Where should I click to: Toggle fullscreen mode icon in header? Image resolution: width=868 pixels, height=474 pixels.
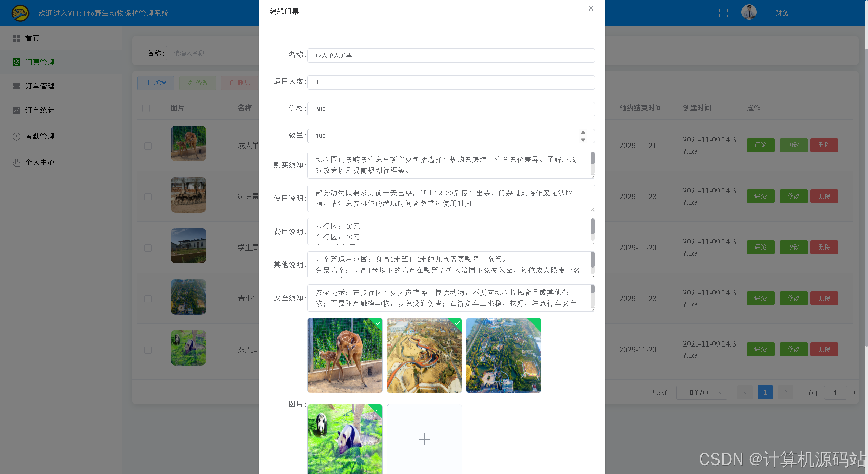click(723, 13)
